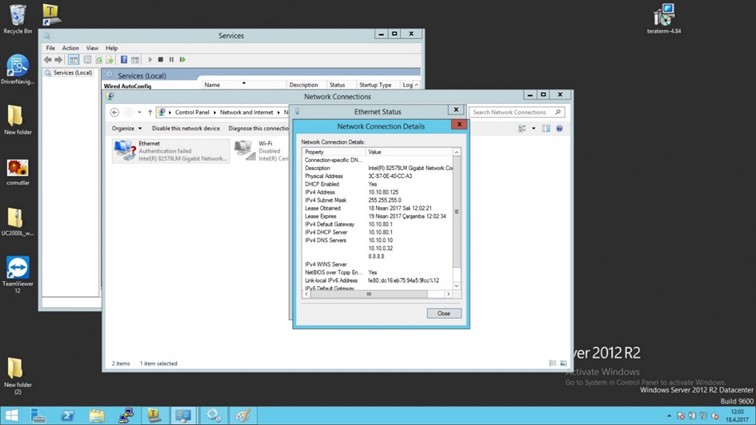The height and width of the screenshot is (425, 756).
Task: Expand the arrow after Network and Internet
Action: point(278,112)
